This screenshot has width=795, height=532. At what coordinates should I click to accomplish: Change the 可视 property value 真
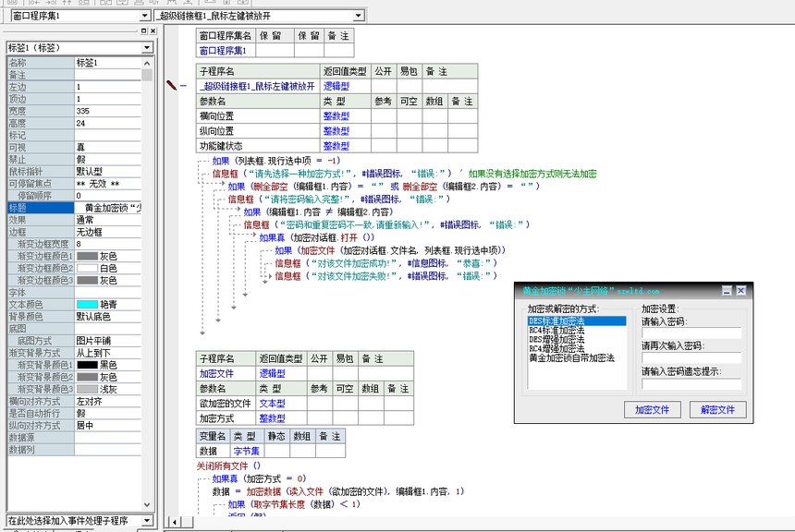pyautogui.click(x=108, y=148)
